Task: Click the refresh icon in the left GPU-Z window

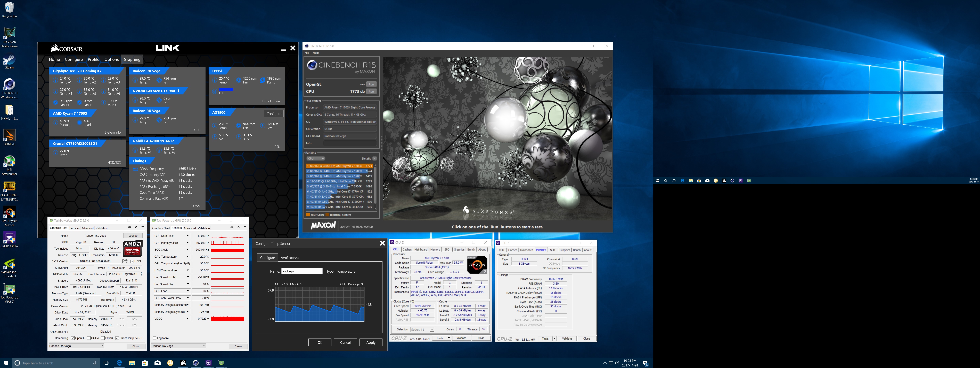Action: click(136, 227)
